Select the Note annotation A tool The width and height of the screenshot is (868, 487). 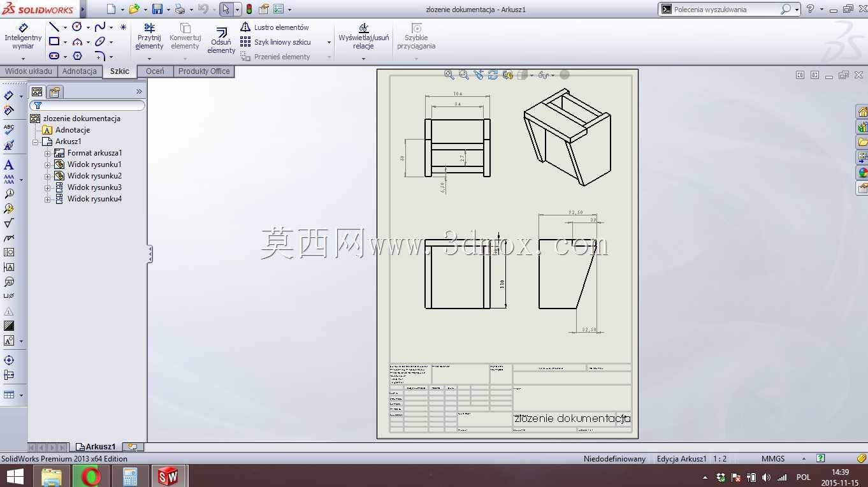pyautogui.click(x=9, y=165)
